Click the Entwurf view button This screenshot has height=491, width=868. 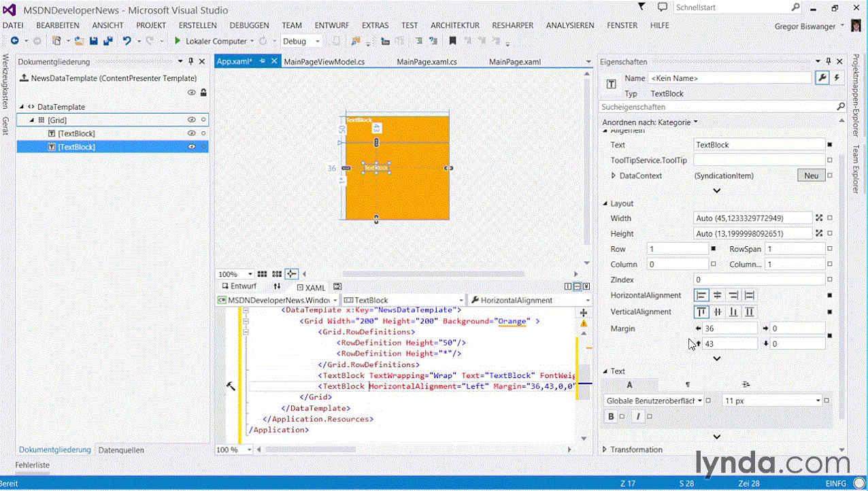239,286
